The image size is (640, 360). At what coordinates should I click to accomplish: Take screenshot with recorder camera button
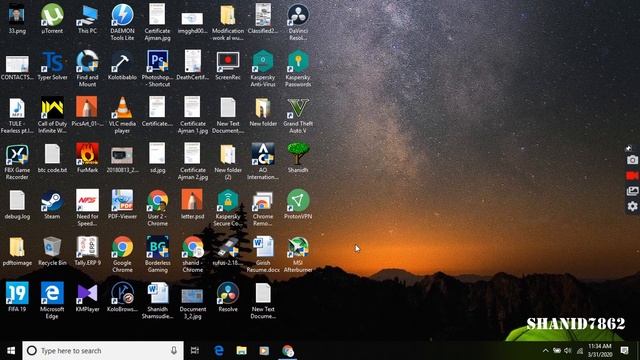point(632,160)
